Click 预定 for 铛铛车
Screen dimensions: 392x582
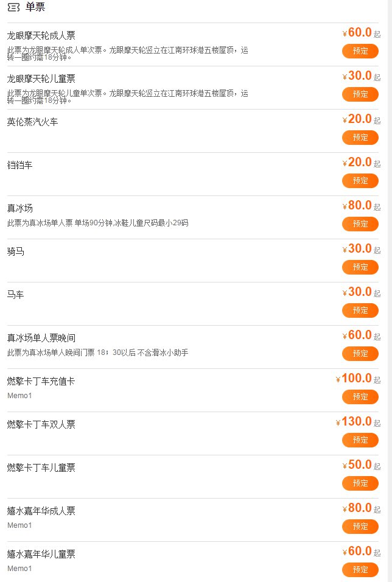[x=360, y=180]
